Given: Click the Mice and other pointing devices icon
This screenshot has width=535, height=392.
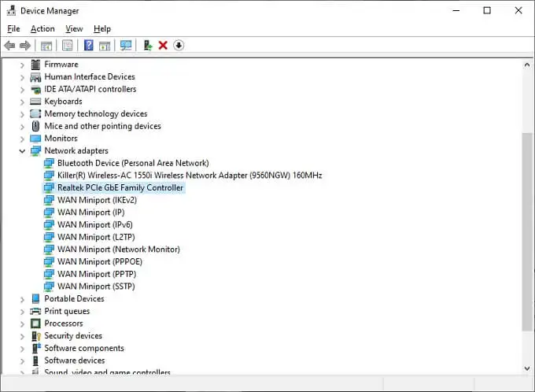Looking at the screenshot, I should (35, 126).
